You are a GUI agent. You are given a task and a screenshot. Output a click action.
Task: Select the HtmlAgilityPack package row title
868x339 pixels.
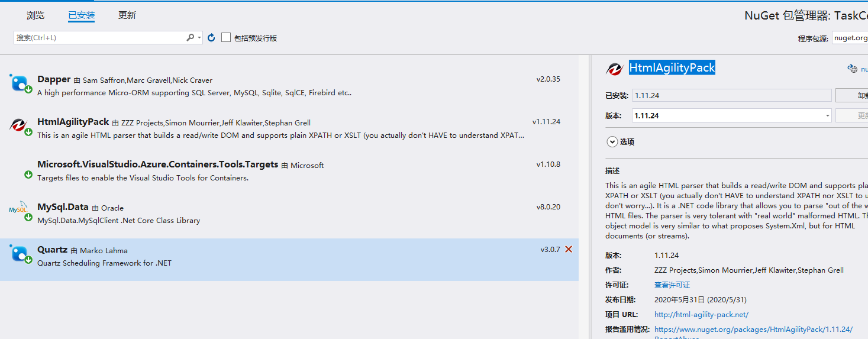point(73,122)
